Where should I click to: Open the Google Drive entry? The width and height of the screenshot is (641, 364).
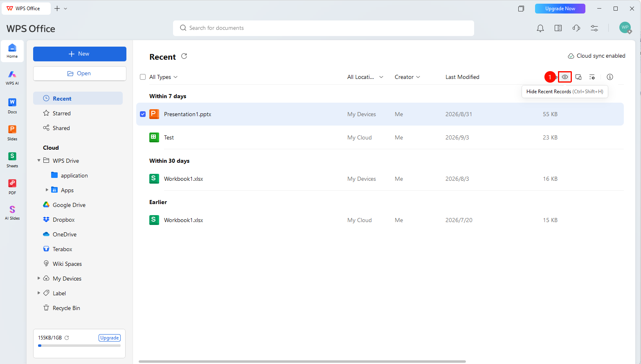[x=78, y=205]
